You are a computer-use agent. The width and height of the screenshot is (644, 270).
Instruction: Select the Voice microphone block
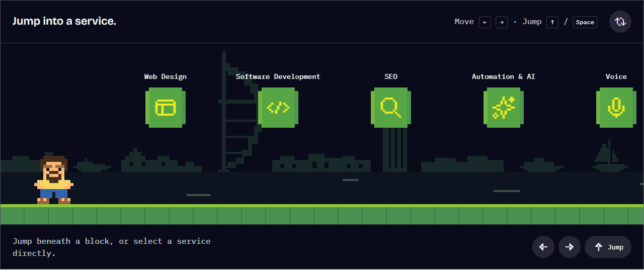(616, 108)
